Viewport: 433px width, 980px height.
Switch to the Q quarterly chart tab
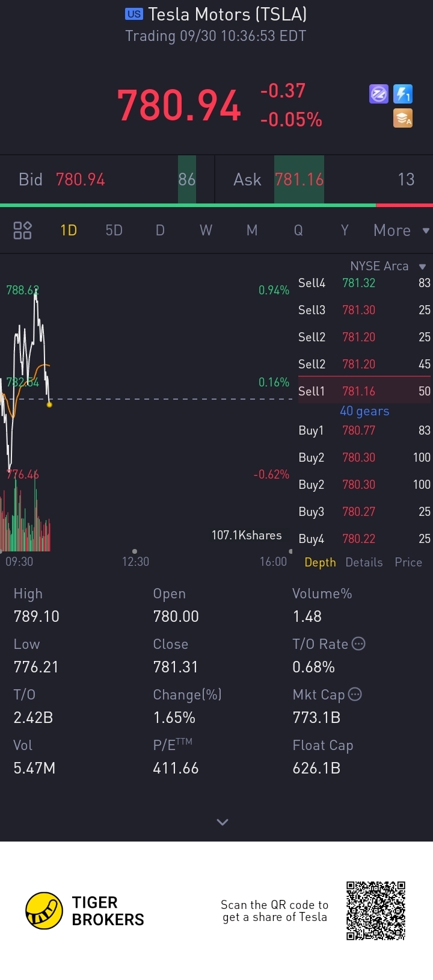(x=298, y=231)
